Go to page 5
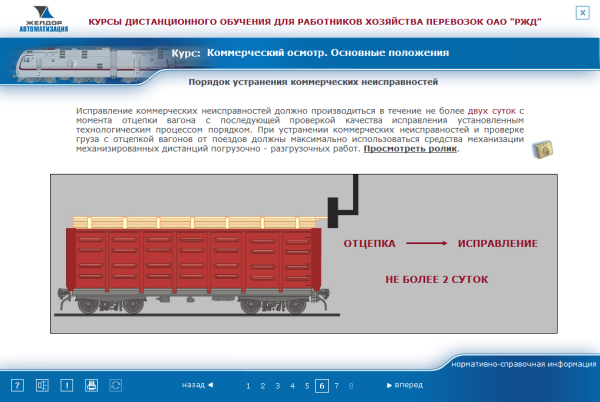 pyautogui.click(x=307, y=386)
